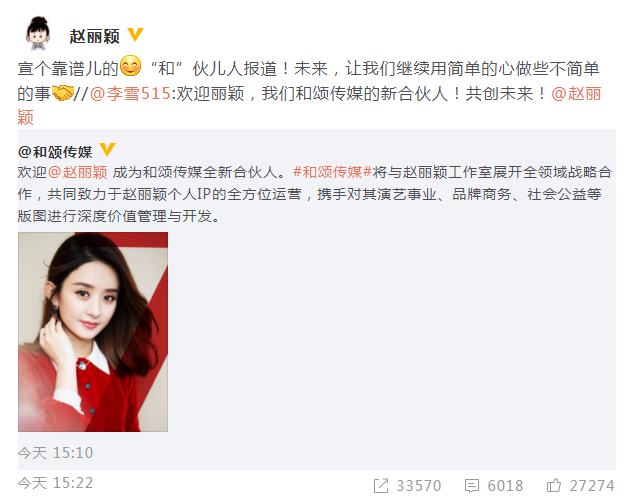Click the quoted post timestamp 今天 15:10
Screen dimensions: 628x502
pos(55,453)
